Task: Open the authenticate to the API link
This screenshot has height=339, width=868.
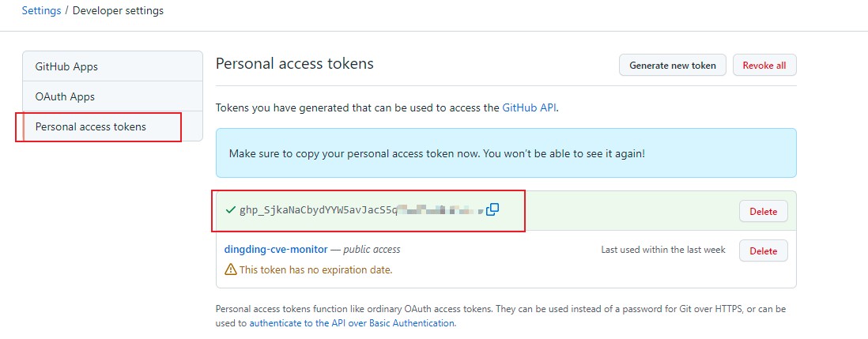Action: (x=352, y=323)
